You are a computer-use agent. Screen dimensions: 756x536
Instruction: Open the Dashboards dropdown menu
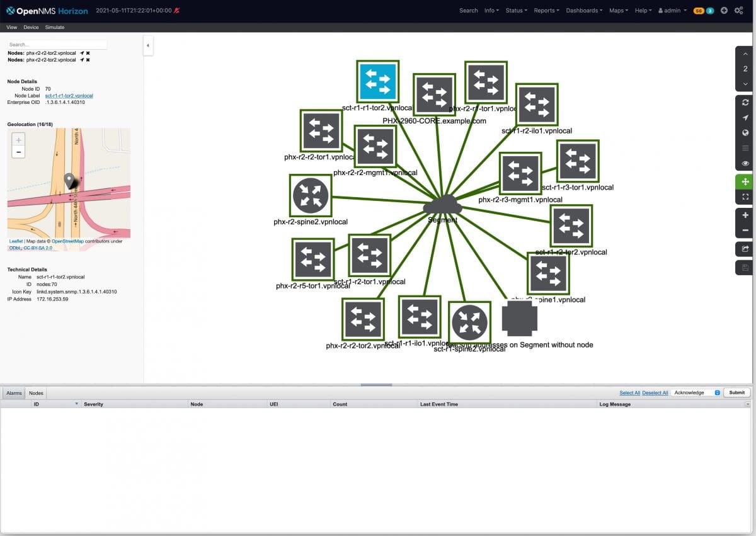pos(583,11)
